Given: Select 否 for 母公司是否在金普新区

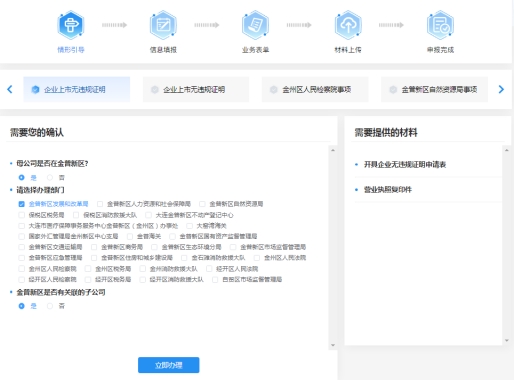Looking at the screenshot, I should click(50, 177).
